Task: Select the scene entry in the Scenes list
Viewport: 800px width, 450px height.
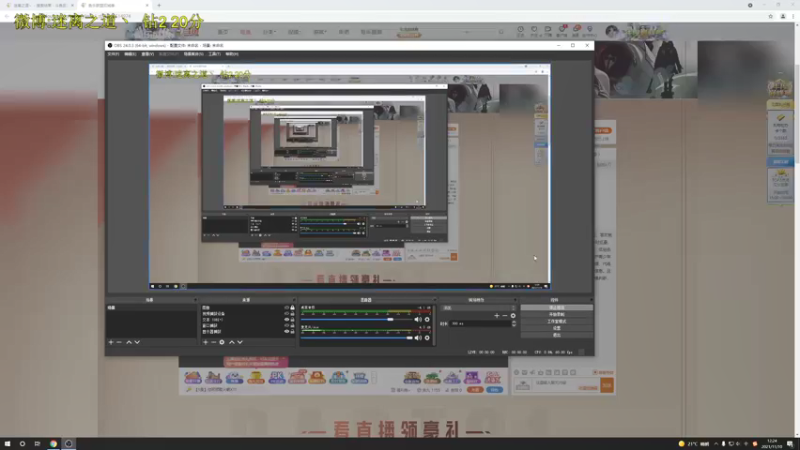Action: click(x=151, y=308)
